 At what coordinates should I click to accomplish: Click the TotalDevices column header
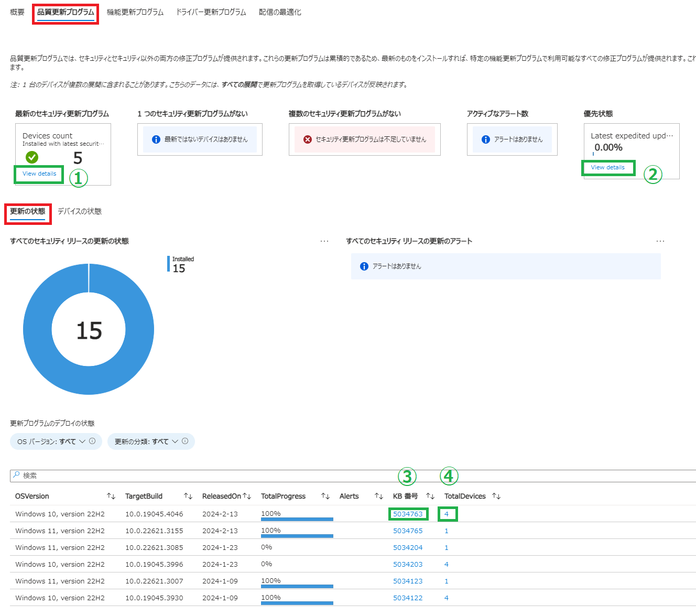coord(465,496)
